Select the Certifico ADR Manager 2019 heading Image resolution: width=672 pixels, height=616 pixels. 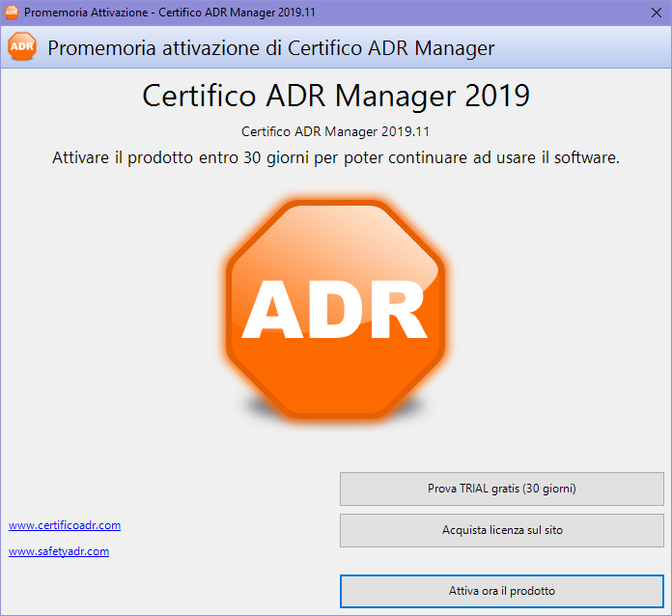click(336, 96)
